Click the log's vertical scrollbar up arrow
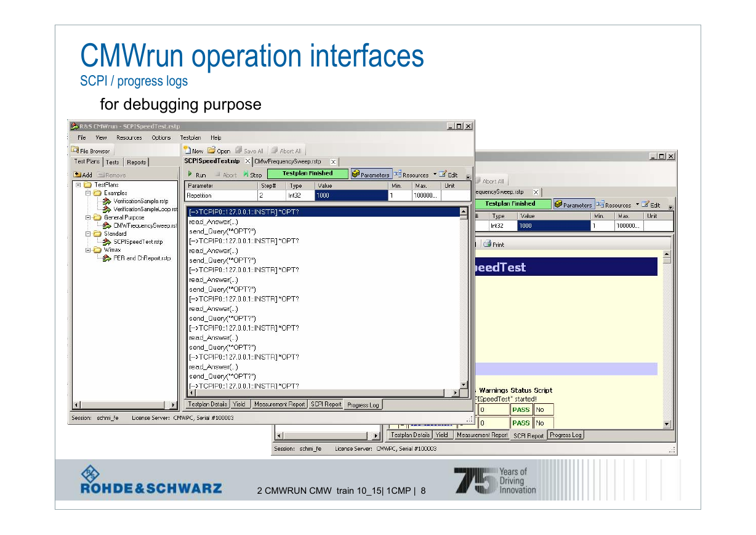Viewport: 756px width, 535px height. (464, 212)
